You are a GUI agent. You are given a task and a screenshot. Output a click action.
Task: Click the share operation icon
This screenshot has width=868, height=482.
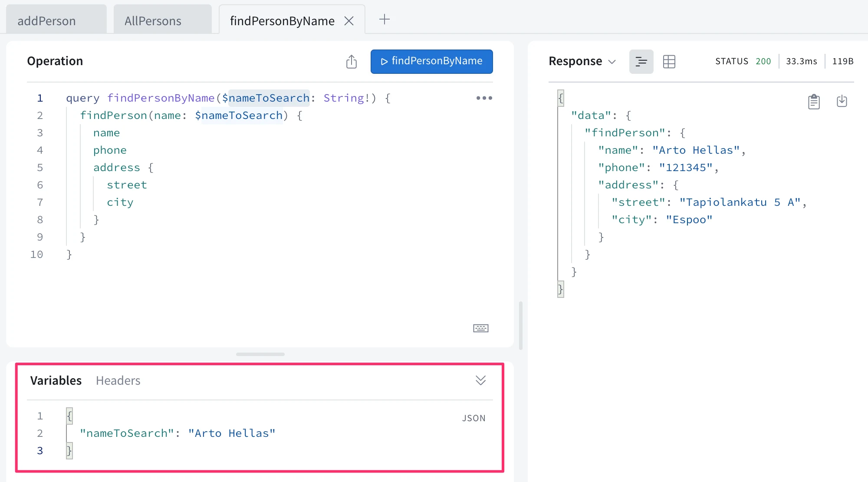[x=352, y=62]
